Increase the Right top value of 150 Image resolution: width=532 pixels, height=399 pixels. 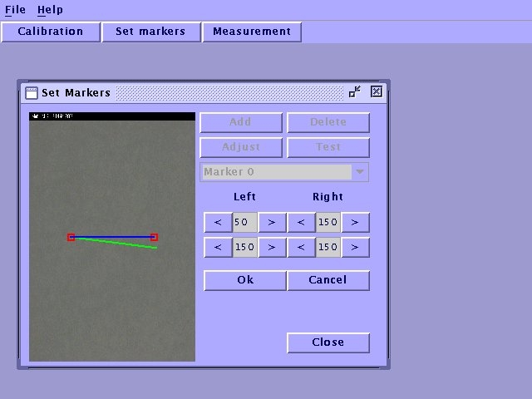(x=355, y=223)
